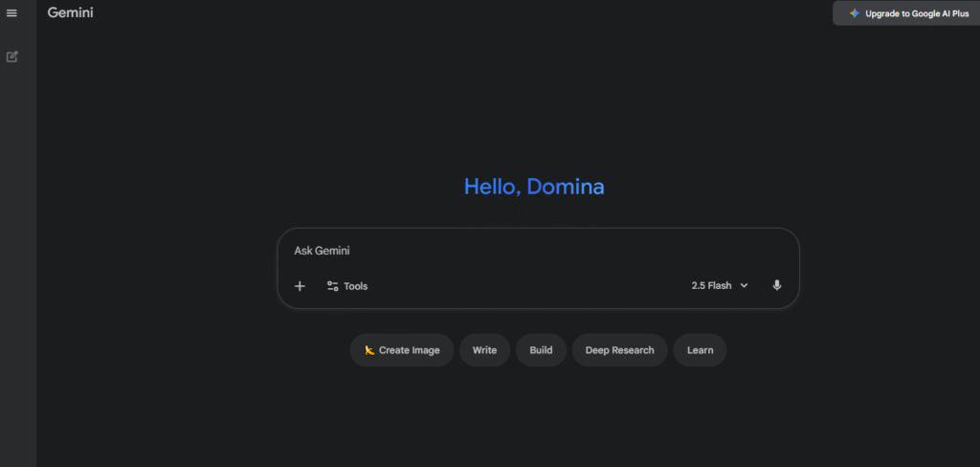This screenshot has height=467, width=980.
Task: Click the Hello, Domina greeting
Action: coord(534,187)
